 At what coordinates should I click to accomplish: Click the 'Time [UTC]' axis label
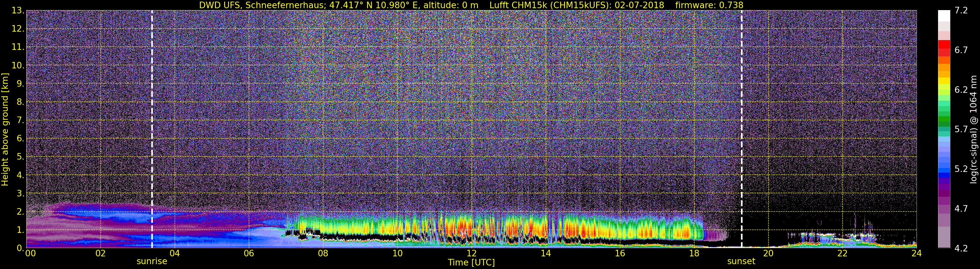[x=471, y=262]
